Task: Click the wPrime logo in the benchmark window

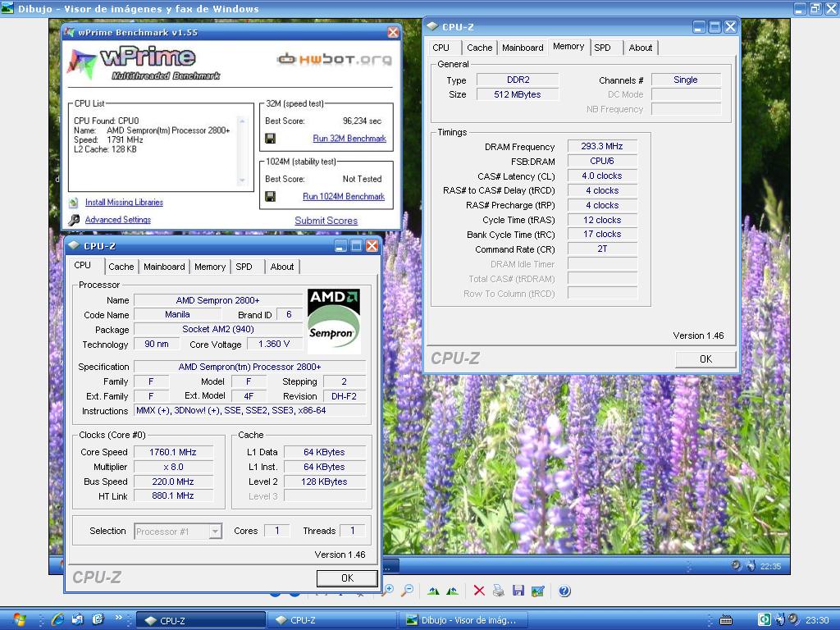Action: coord(144,63)
